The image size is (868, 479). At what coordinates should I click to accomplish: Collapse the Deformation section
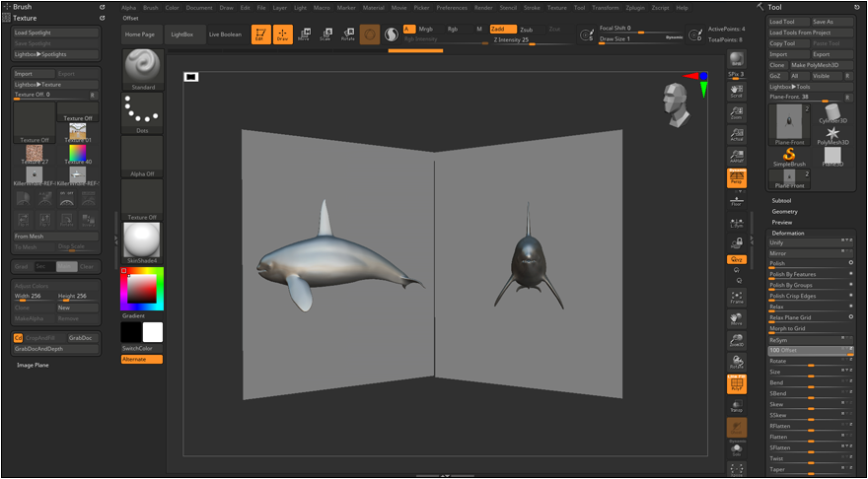tap(787, 233)
